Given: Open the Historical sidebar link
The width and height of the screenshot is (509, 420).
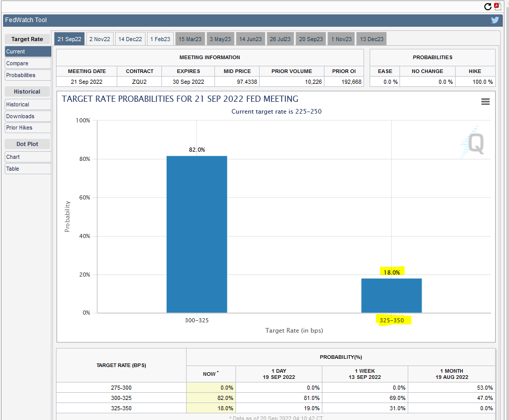Looking at the screenshot, I should tap(28, 104).
